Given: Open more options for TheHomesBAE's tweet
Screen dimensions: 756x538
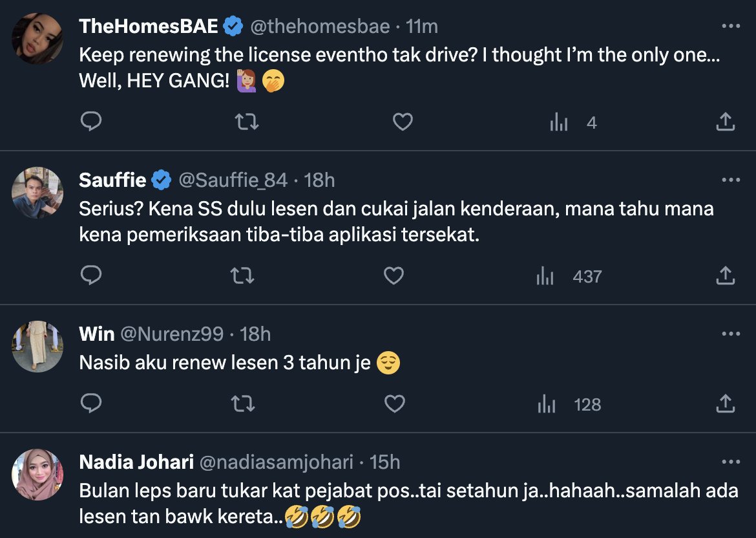Looking at the screenshot, I should point(730,27).
